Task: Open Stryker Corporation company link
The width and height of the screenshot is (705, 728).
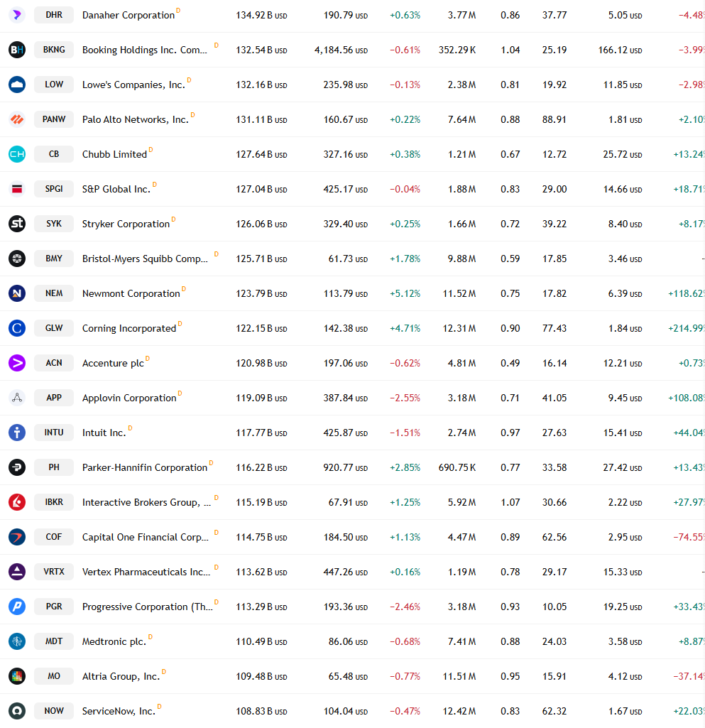Action: [x=126, y=224]
